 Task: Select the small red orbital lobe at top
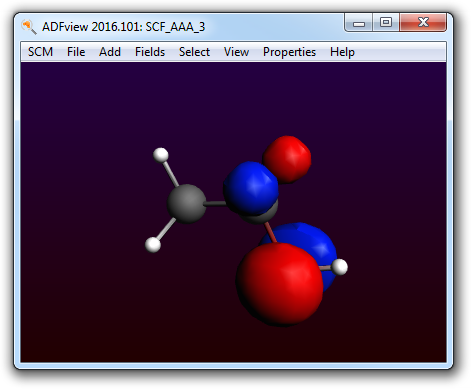tap(287, 159)
